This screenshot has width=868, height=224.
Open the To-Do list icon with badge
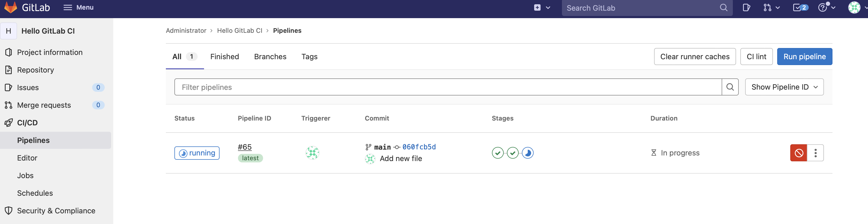click(x=800, y=8)
